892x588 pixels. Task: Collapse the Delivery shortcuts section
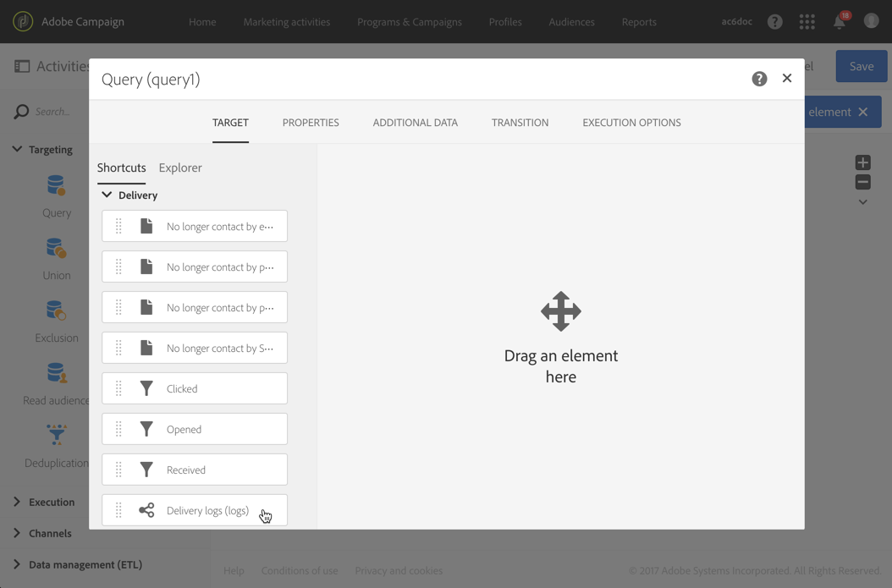[107, 195]
